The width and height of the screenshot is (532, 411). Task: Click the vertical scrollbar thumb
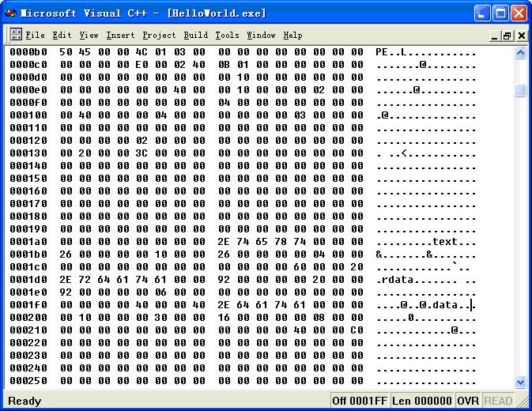520,91
